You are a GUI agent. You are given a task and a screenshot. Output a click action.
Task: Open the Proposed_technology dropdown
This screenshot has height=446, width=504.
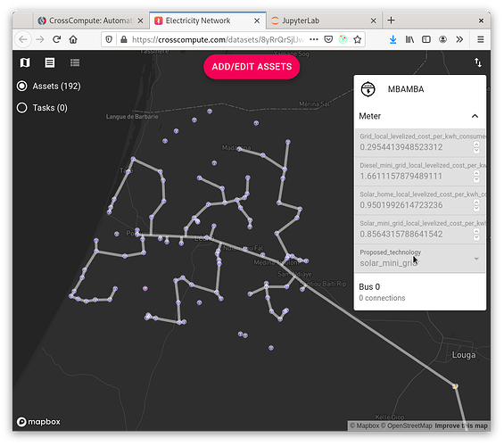coord(420,259)
